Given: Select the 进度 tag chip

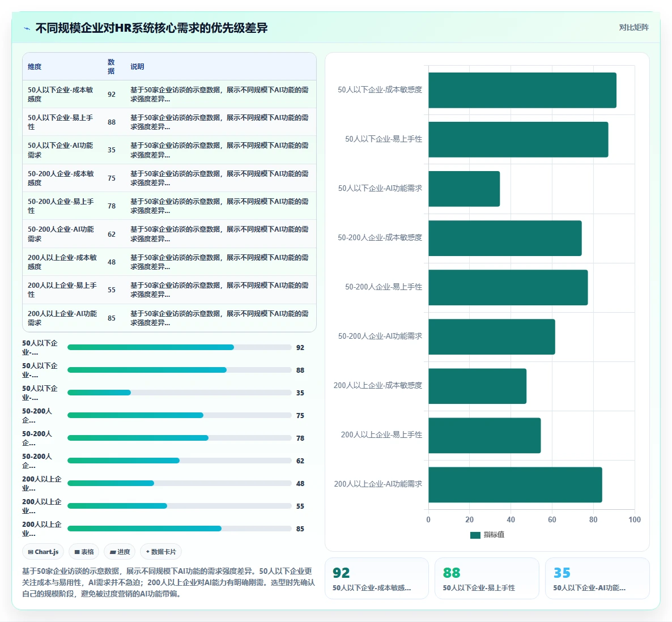Looking at the screenshot, I should [120, 552].
